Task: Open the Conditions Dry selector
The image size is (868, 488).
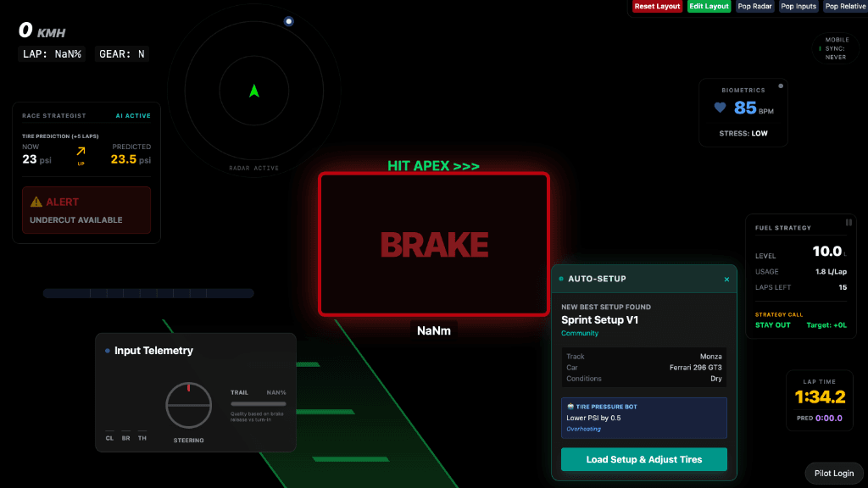Action: point(644,379)
